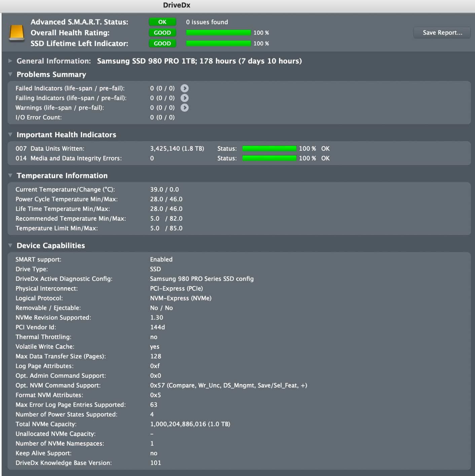The width and height of the screenshot is (475, 476).
Task: Select the '007 Data Units Written' row label
Action: click(50, 149)
